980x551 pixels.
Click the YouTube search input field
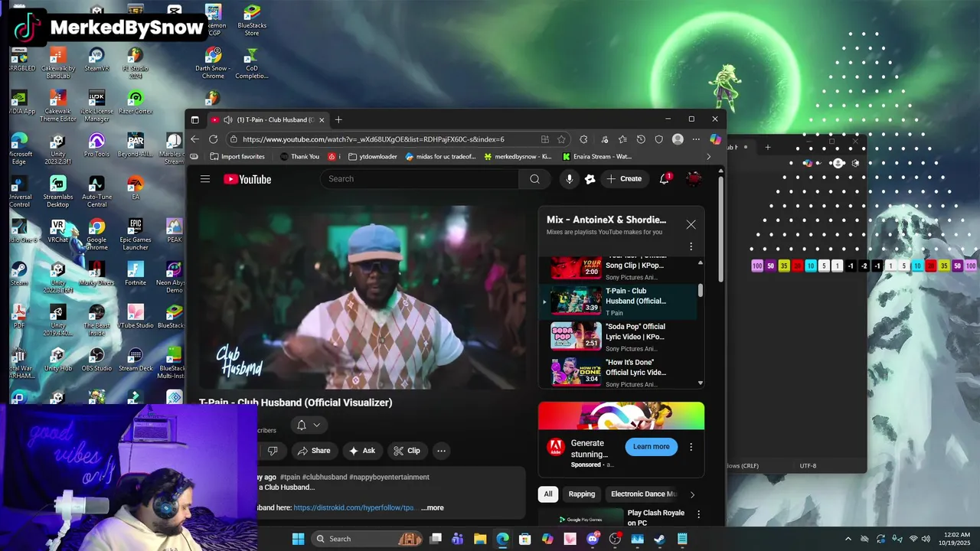click(x=420, y=179)
